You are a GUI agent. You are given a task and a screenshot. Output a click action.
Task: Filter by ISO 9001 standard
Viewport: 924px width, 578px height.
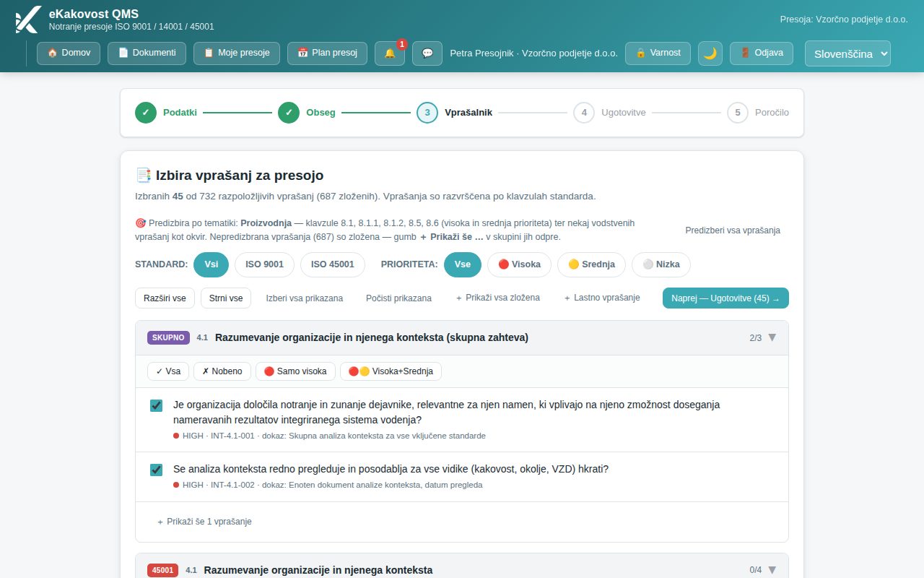[x=264, y=264]
